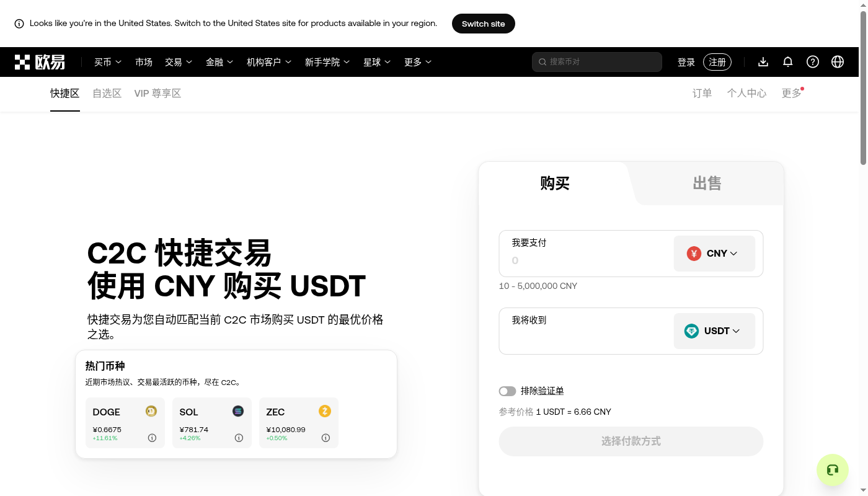Image resolution: width=868 pixels, height=496 pixels.
Task: Select the 购买 tab
Action: tap(555, 184)
